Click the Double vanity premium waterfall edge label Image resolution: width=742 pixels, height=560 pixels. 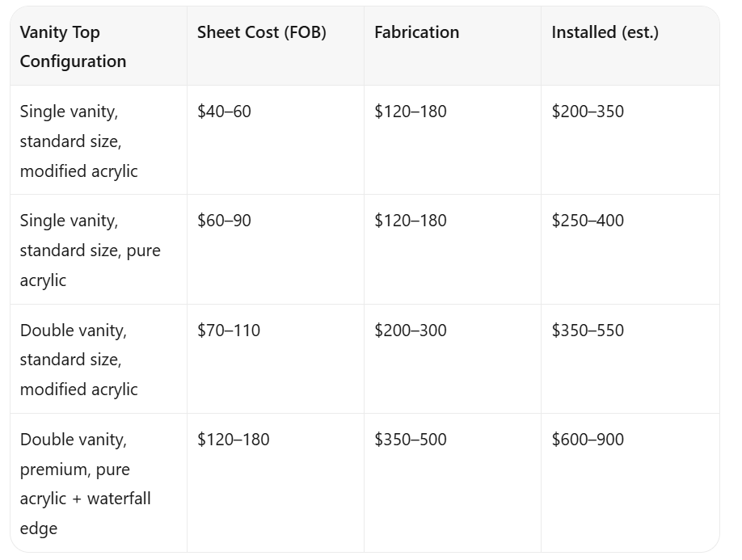85,483
